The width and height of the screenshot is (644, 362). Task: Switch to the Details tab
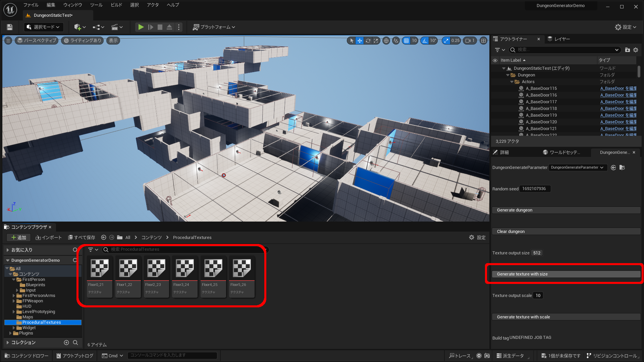[501, 153]
